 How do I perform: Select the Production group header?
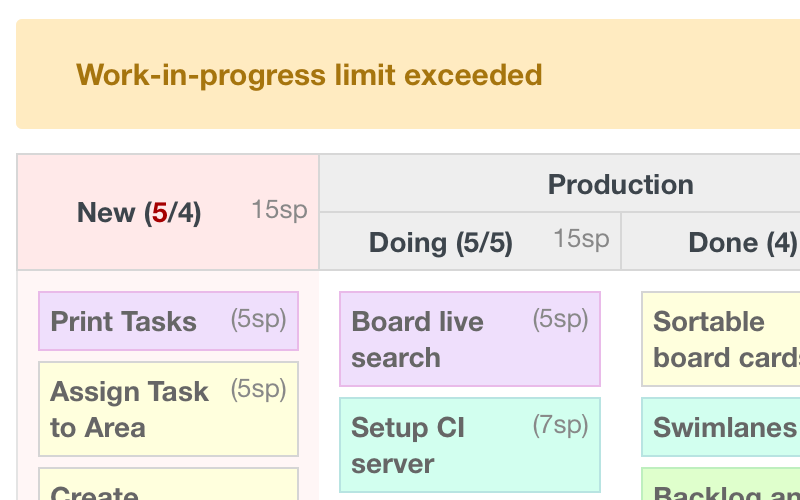[620, 184]
